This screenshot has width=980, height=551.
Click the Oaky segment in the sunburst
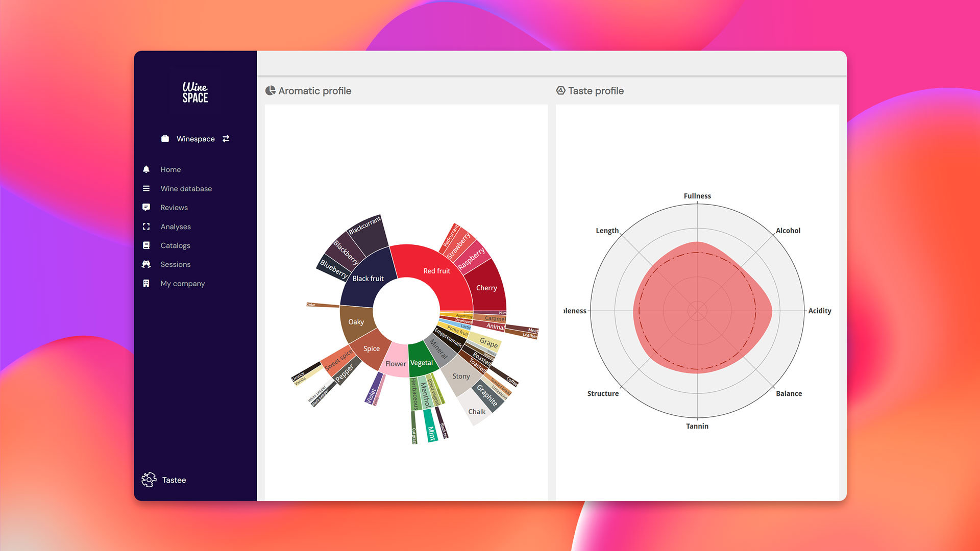pos(356,322)
